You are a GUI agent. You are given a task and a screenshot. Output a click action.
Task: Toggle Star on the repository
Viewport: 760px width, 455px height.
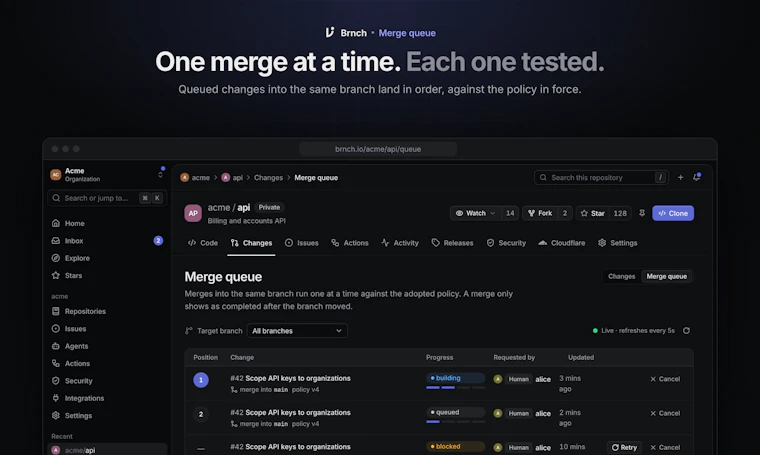coord(592,213)
